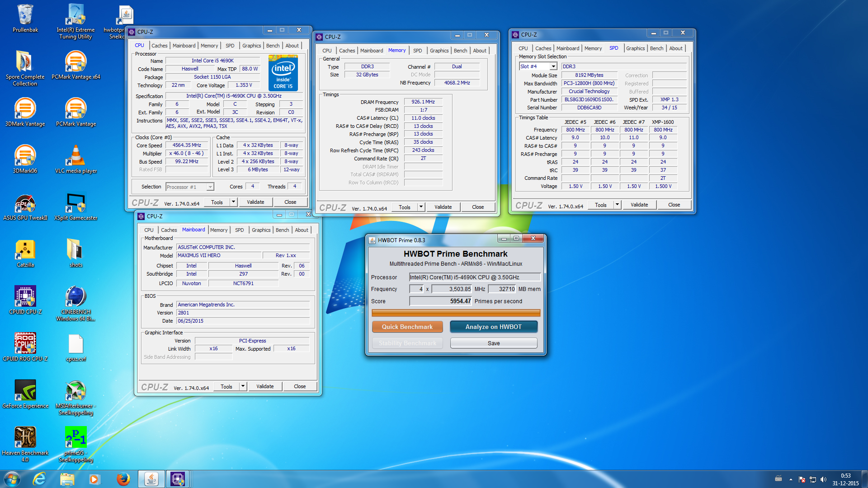This screenshot has height=488, width=868.
Task: Expand Tools dropdown arrow in Memory window
Action: pos(421,207)
